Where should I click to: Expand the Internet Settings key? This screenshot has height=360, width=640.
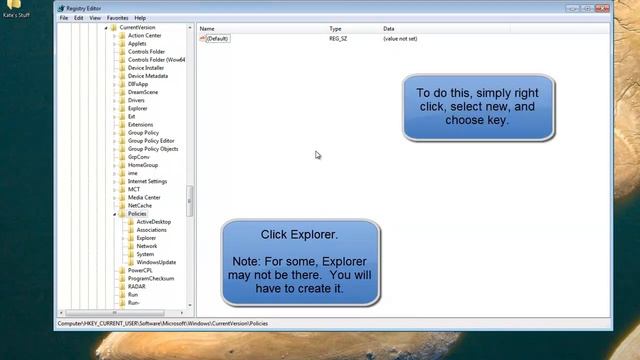click(115, 181)
